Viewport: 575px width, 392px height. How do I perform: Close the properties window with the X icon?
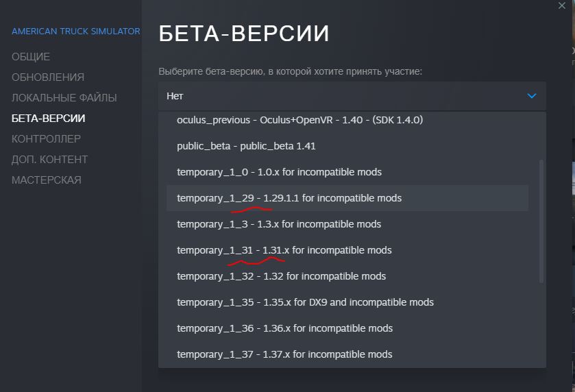click(x=561, y=5)
